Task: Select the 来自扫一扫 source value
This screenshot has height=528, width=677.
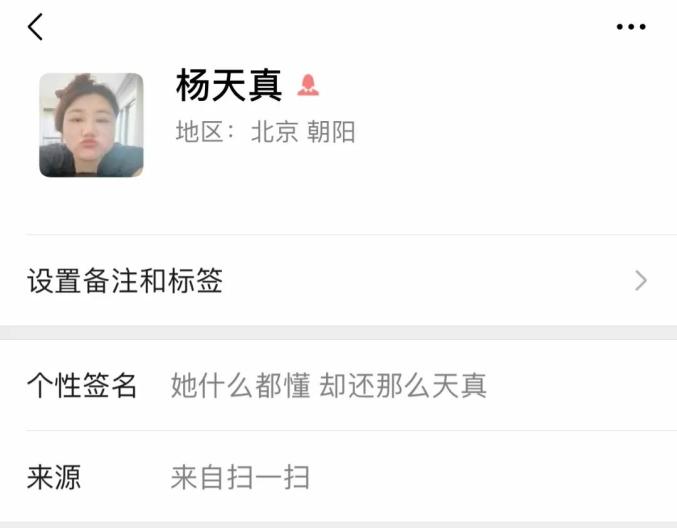Action: pos(240,477)
